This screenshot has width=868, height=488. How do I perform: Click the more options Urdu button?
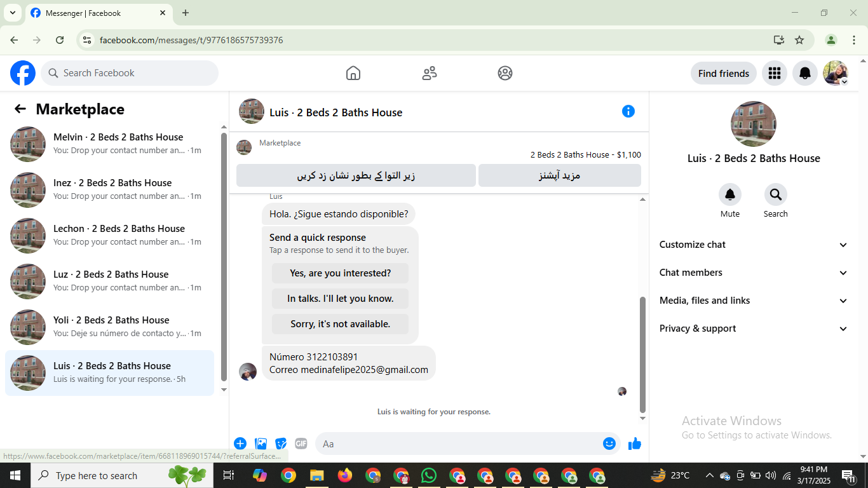tap(560, 175)
